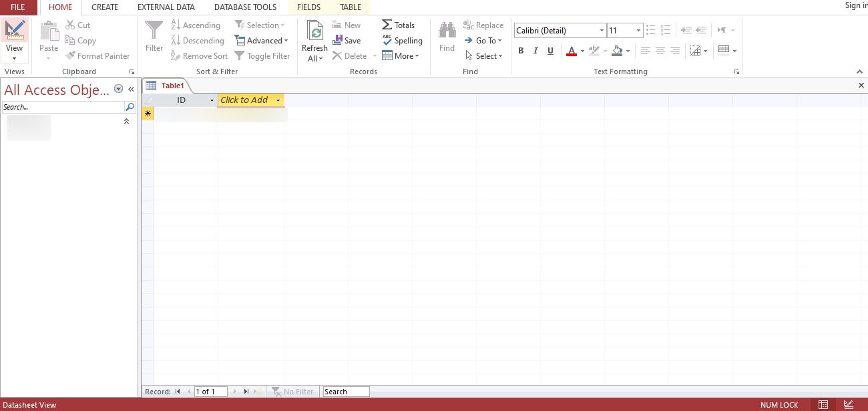Click the bullets list icon
This screenshot has height=411, width=868.
pyautogui.click(x=651, y=30)
